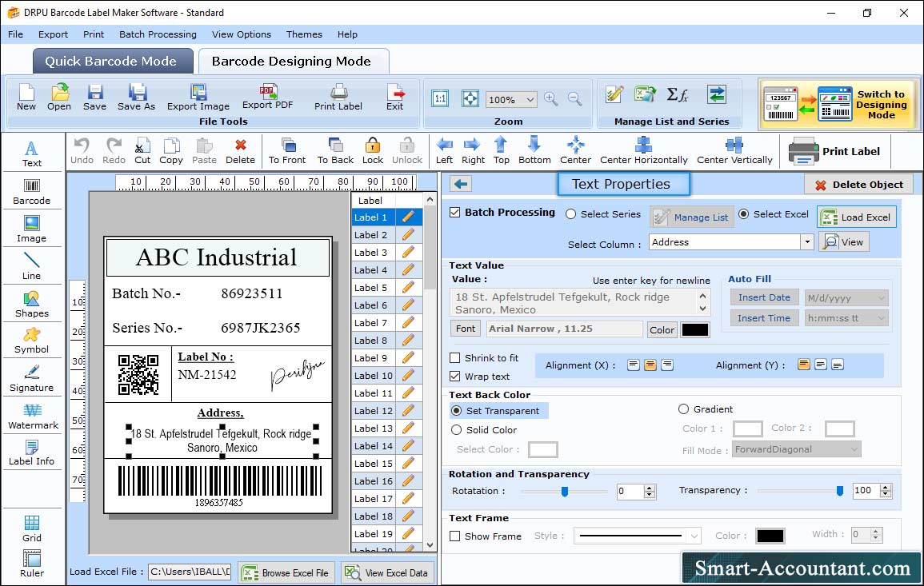Toggle Batch Processing checkbox
This screenshot has height=586, width=924.
tap(455, 212)
